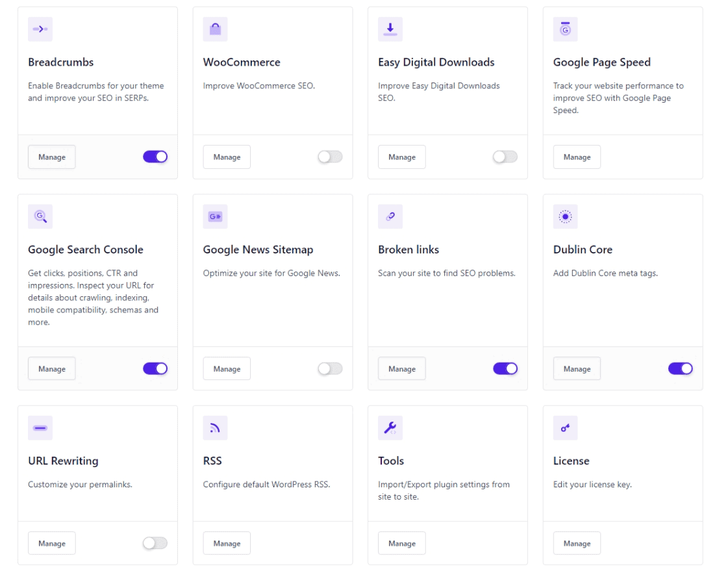Click 'Configure default WordPress RSS.' text
The height and width of the screenshot is (588, 717).
[x=266, y=485]
